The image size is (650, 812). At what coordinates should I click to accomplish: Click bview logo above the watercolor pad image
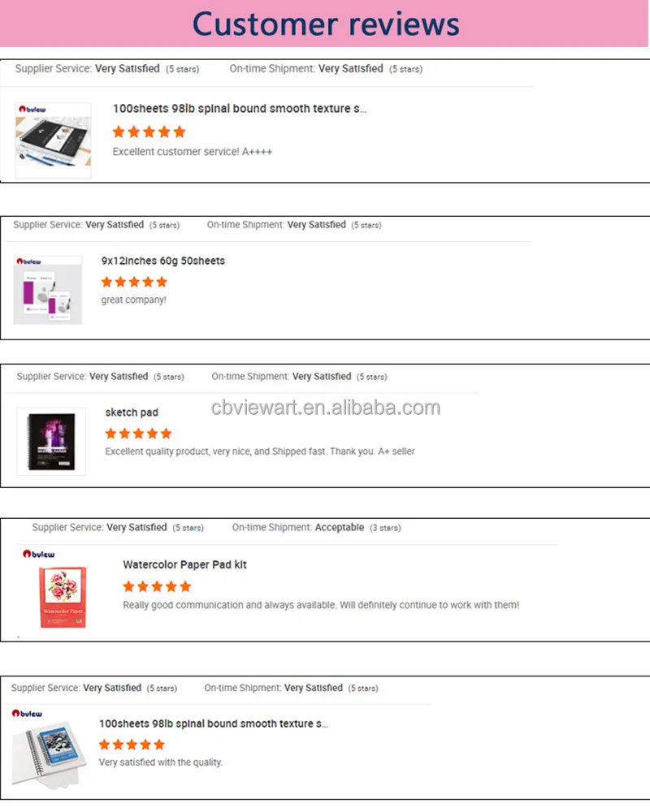click(x=38, y=554)
